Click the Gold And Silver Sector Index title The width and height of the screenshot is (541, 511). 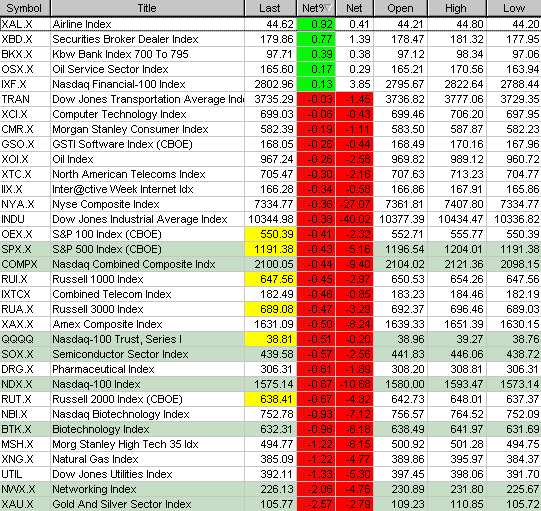[122, 504]
